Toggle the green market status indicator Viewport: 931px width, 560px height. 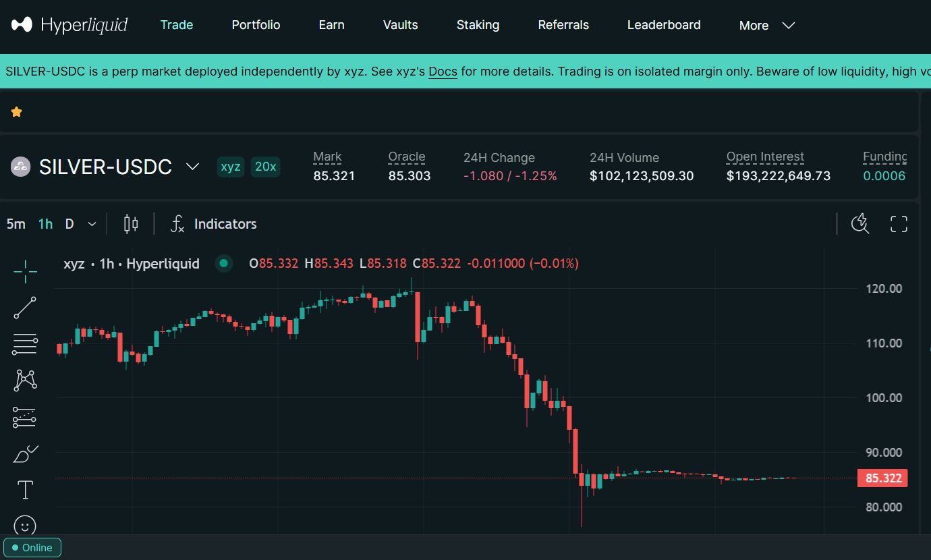[x=223, y=264]
